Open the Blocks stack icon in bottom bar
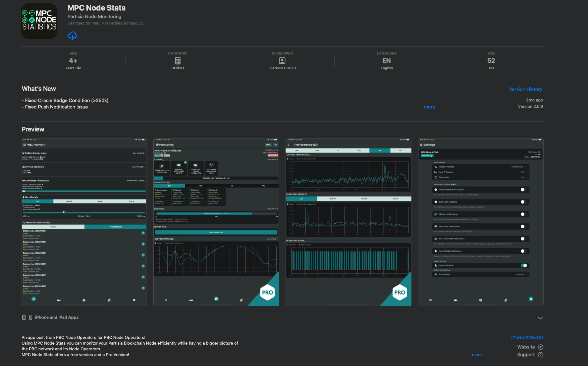The width and height of the screenshot is (588, 366). [109, 300]
